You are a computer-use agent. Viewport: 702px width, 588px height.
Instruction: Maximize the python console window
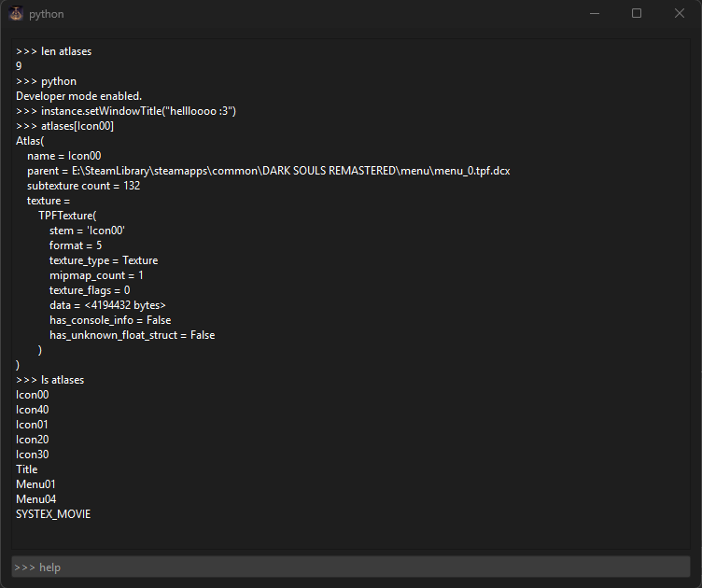click(637, 13)
